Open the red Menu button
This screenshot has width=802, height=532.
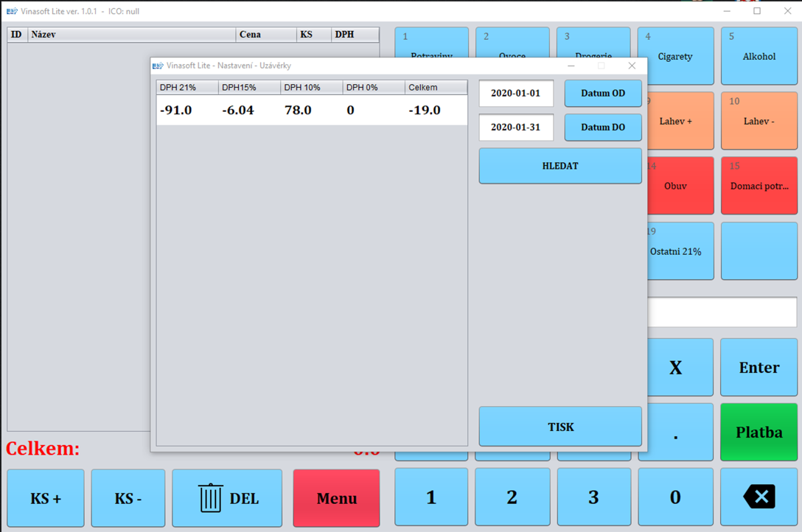click(x=336, y=497)
